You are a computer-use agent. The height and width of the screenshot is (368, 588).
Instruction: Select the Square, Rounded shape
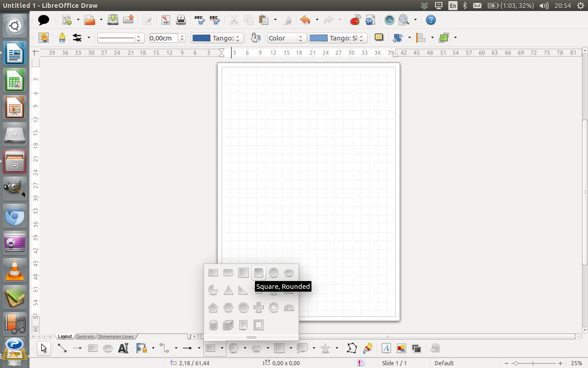(x=259, y=273)
